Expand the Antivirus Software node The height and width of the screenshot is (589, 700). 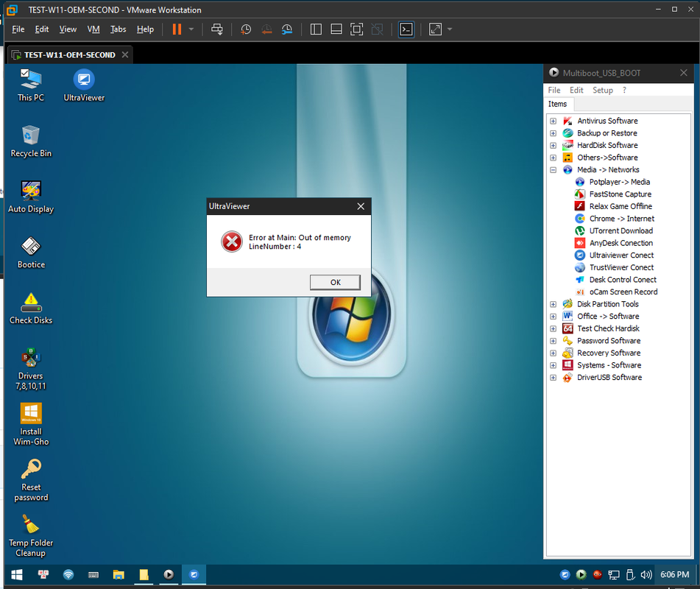point(553,121)
